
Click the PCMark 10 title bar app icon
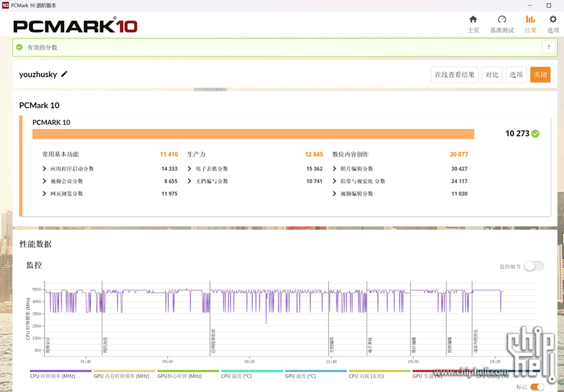pyautogui.click(x=5, y=5)
